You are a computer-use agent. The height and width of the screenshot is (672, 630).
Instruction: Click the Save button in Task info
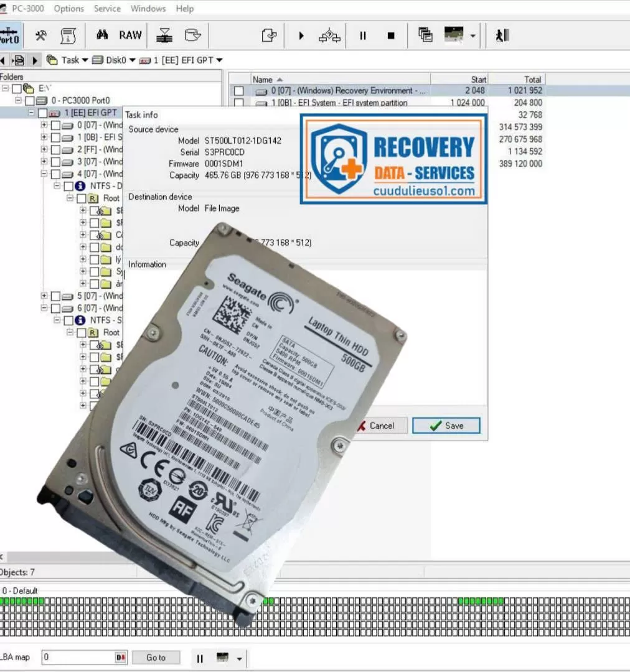pos(446,426)
